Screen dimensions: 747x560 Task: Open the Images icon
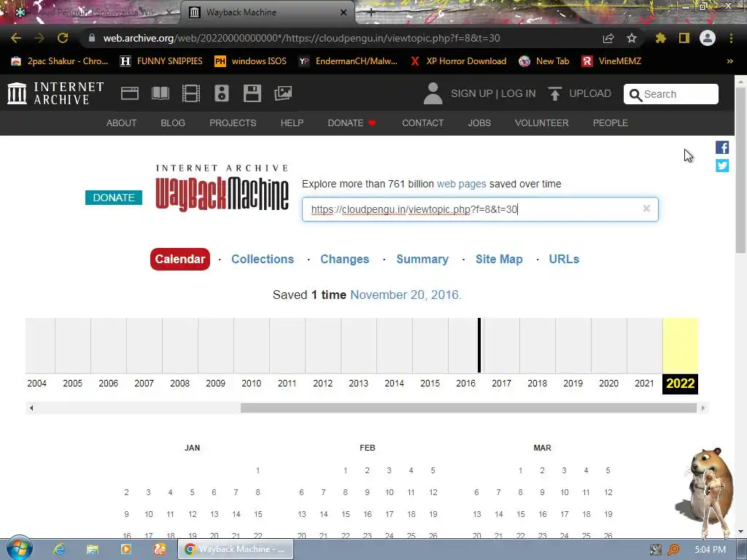[x=283, y=93]
